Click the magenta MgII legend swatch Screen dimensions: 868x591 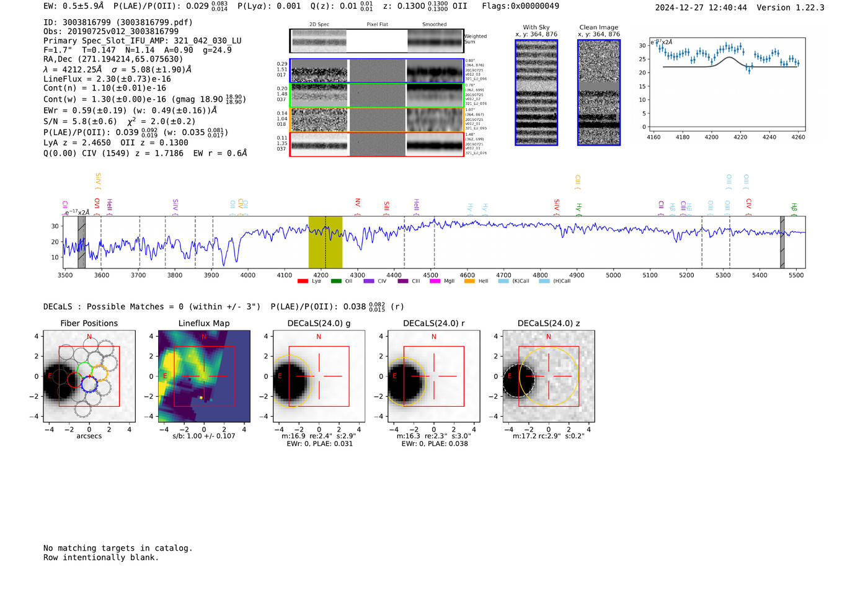click(x=435, y=282)
